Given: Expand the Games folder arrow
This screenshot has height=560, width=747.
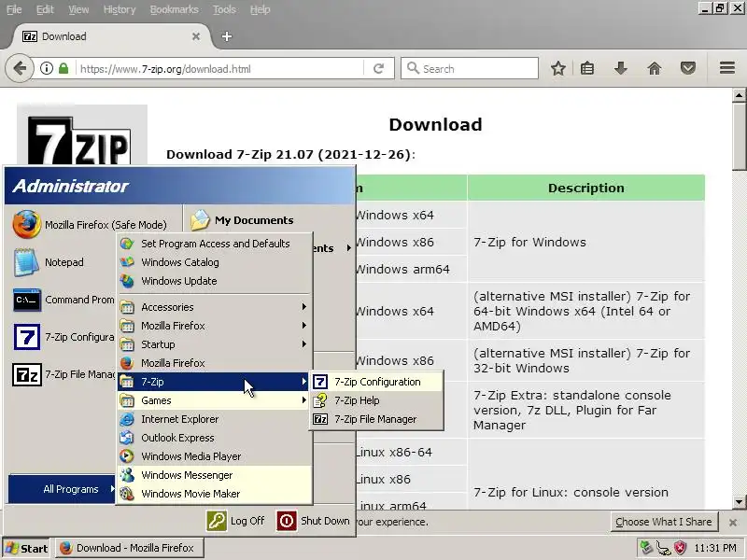Looking at the screenshot, I should [x=304, y=400].
